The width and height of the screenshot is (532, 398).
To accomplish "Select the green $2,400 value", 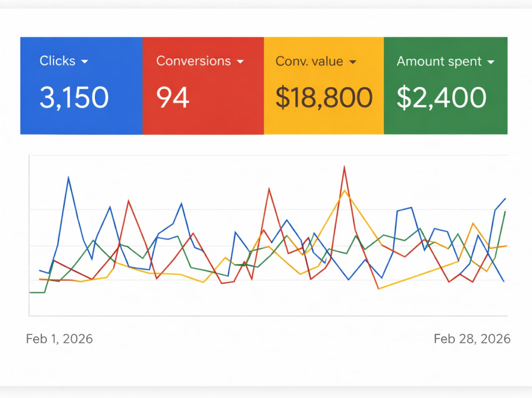I will click(x=442, y=98).
